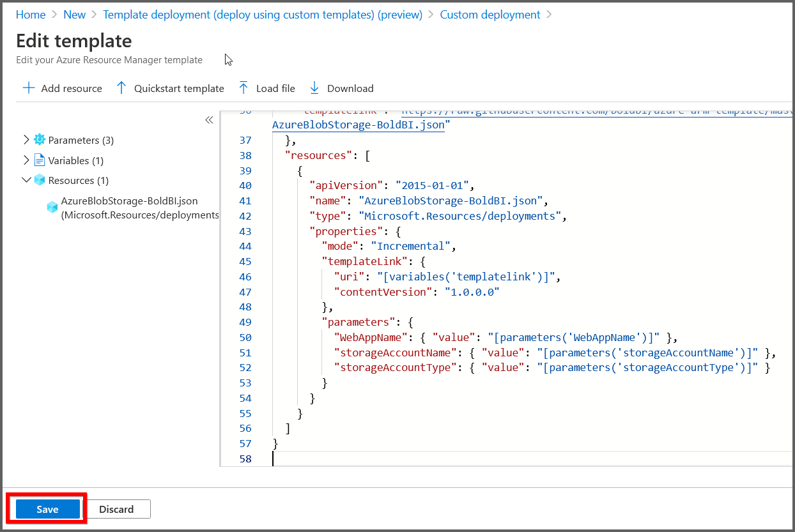Image resolution: width=795 pixels, height=532 pixels.
Task: Collapse the Resources (1) tree node
Action: (26, 180)
